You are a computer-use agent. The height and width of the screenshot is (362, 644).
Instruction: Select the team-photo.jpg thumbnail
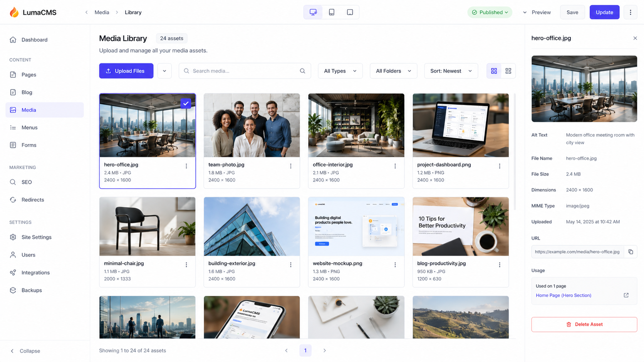[x=252, y=125]
